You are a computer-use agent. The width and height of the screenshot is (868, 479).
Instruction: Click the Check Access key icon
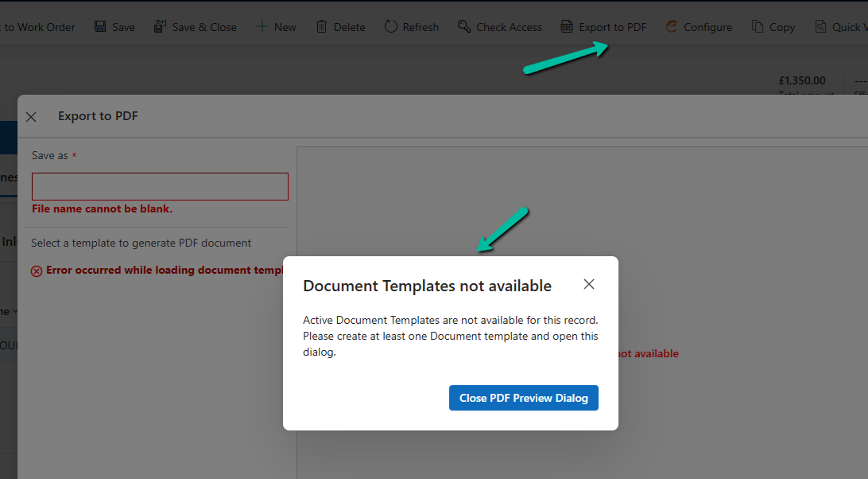pos(464,27)
